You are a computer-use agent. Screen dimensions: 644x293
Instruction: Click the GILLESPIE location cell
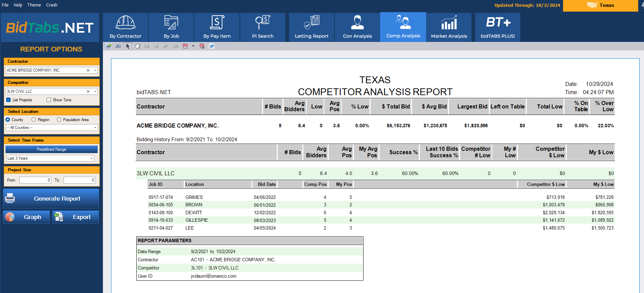coord(197,220)
